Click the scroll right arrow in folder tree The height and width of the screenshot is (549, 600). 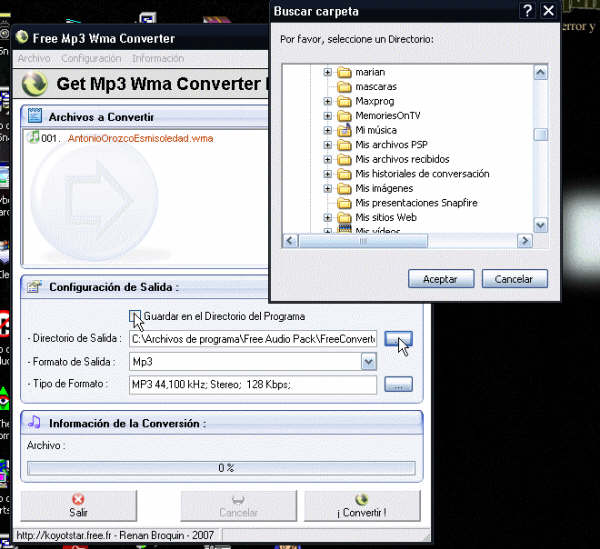[525, 241]
